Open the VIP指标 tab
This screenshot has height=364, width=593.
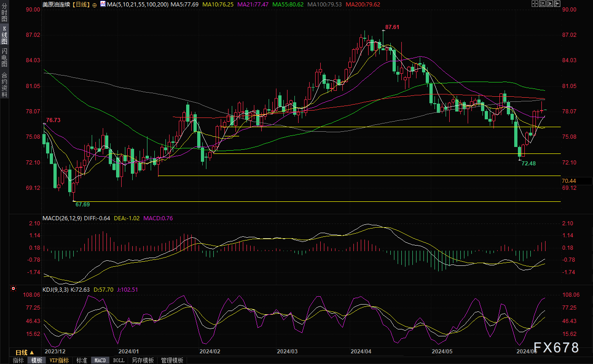point(59,360)
